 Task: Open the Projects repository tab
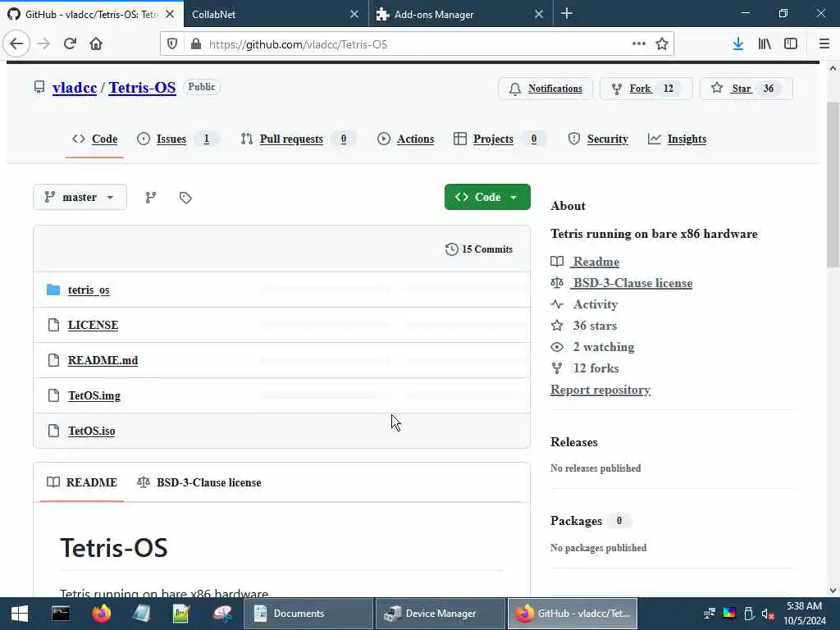[x=500, y=139]
